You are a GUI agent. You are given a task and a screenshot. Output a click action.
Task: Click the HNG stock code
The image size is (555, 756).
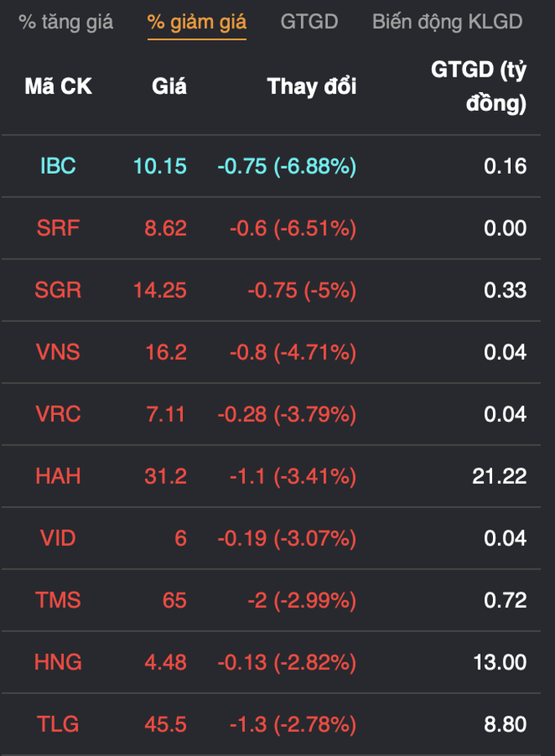tap(58, 662)
